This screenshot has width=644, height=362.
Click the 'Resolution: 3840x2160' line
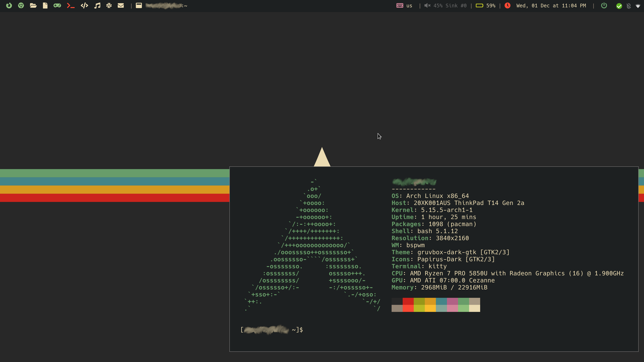point(430,238)
